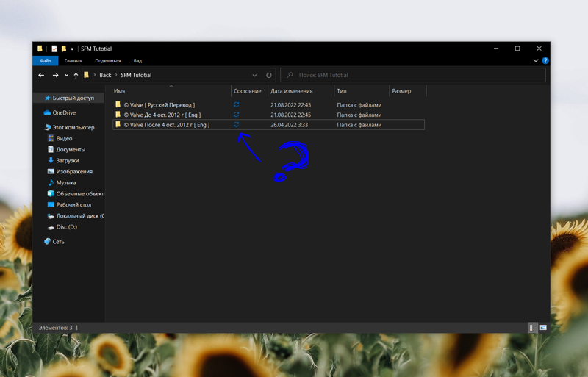Expand the address bar history dropdown
Image resolution: width=588 pixels, height=377 pixels.
coord(254,76)
